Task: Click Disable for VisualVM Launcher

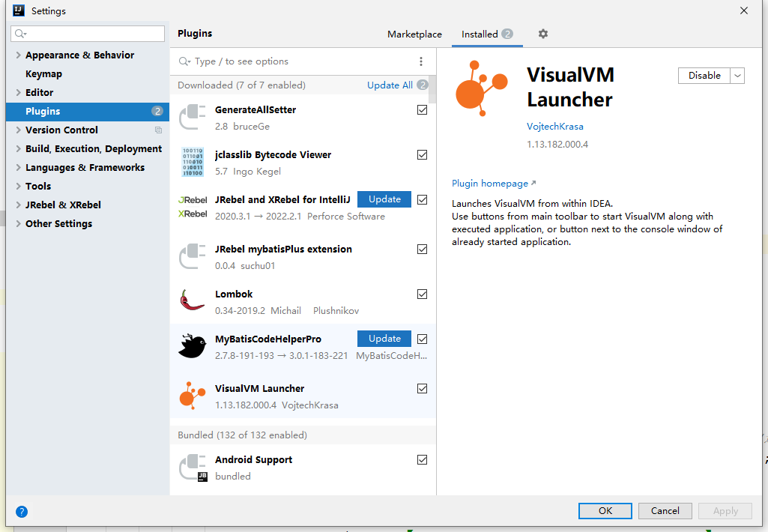Action: pyautogui.click(x=704, y=76)
